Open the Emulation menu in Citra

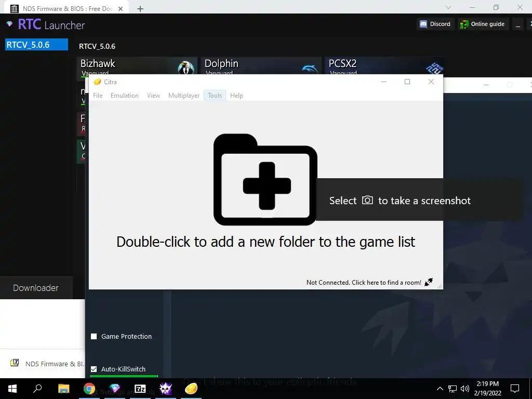click(x=125, y=96)
